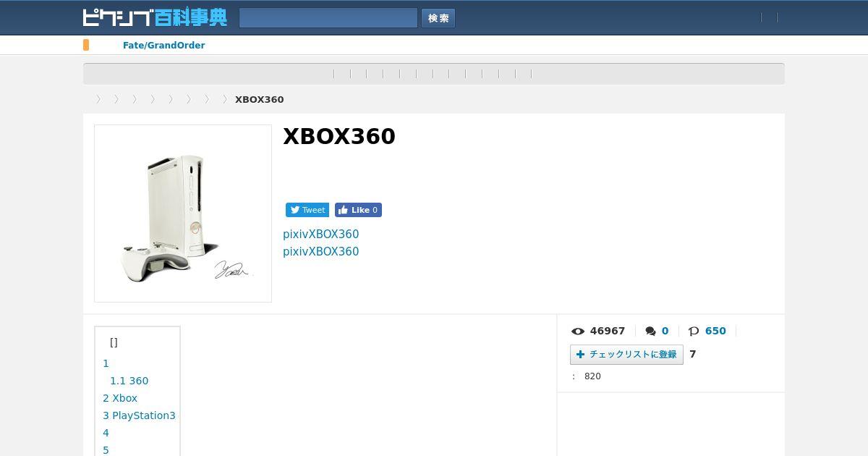This screenshot has width=868, height=456.
Task: Open the Pixiv Encyclopedia logo home link
Action: click(x=155, y=17)
